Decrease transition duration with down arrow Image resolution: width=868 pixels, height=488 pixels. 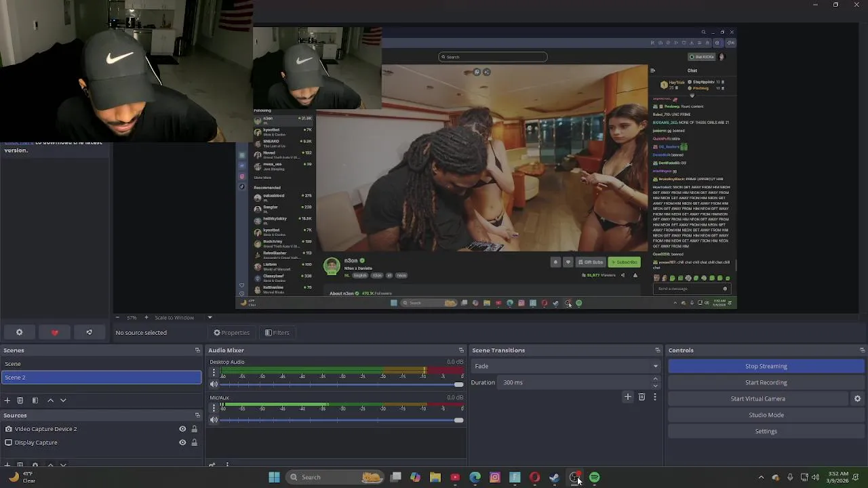655,386
